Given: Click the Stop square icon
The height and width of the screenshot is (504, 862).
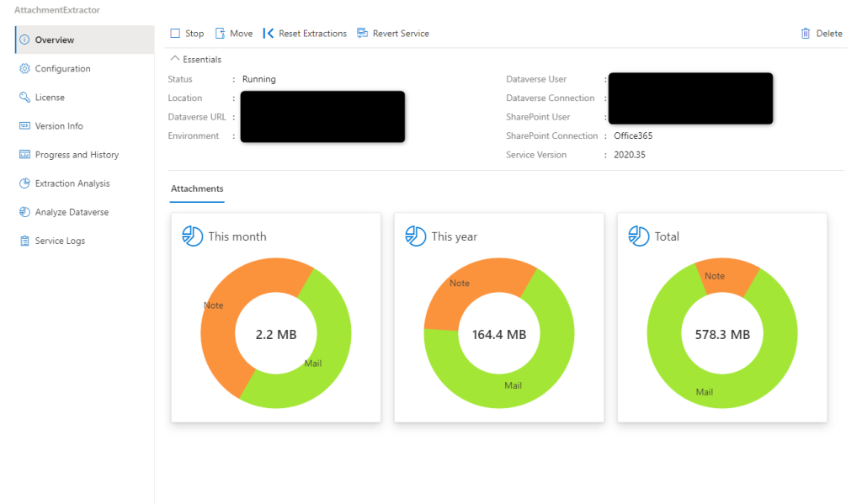Looking at the screenshot, I should click(x=175, y=34).
